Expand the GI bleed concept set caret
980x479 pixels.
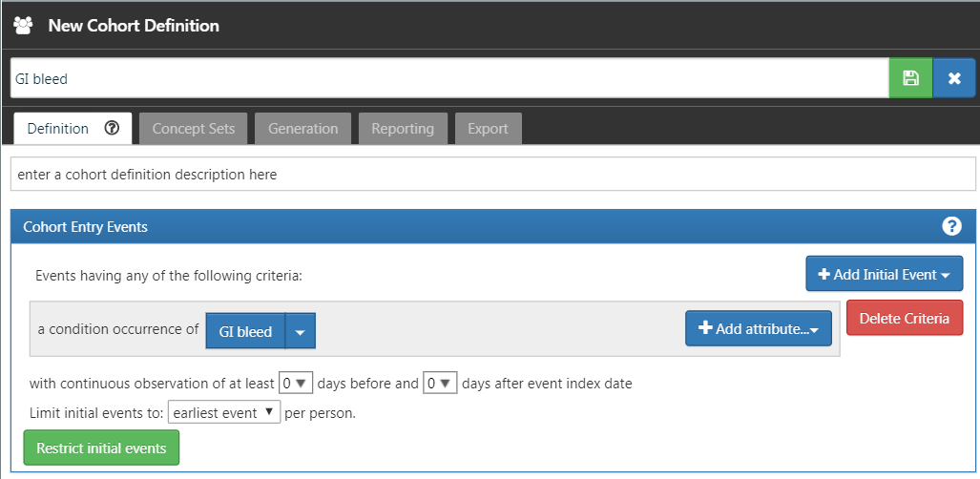[301, 331]
